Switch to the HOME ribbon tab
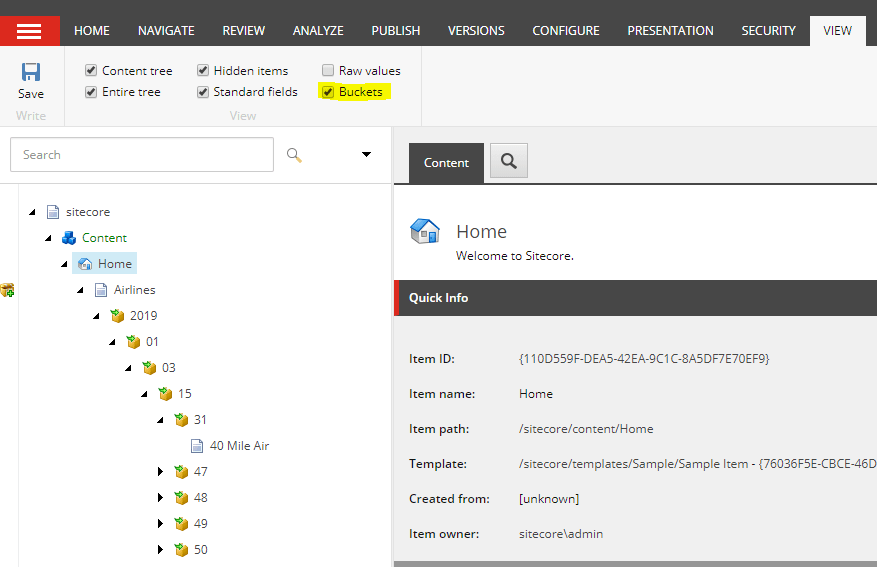Viewport: 877px width, 567px height. tap(92, 31)
